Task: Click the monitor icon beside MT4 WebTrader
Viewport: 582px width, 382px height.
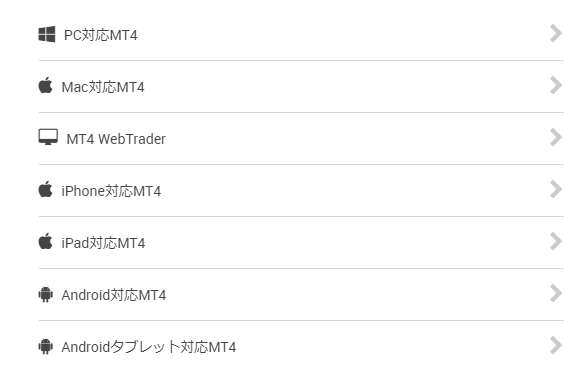Action: (48, 137)
